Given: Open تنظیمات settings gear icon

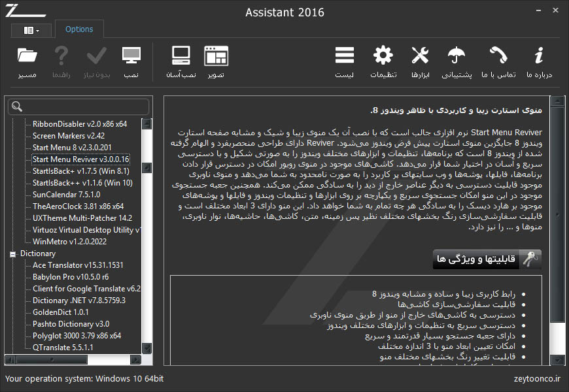Looking at the screenshot, I should point(383,56).
